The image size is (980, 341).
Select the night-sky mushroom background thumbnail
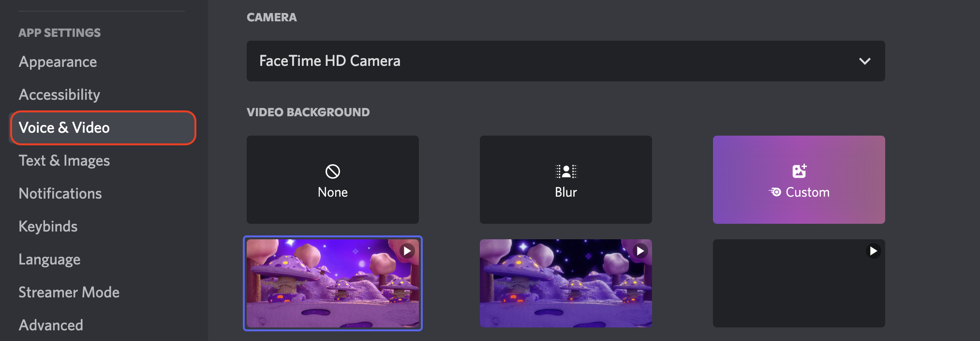[566, 283]
